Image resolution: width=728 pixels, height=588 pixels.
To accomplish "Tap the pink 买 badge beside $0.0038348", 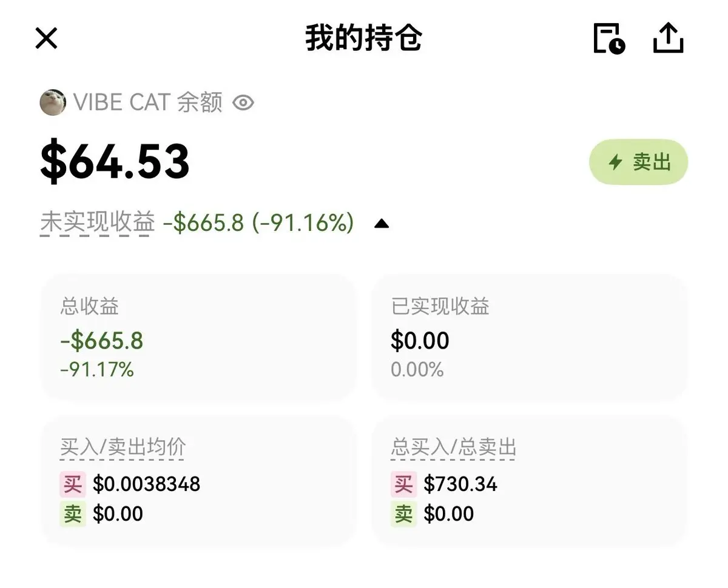I will 73,484.
